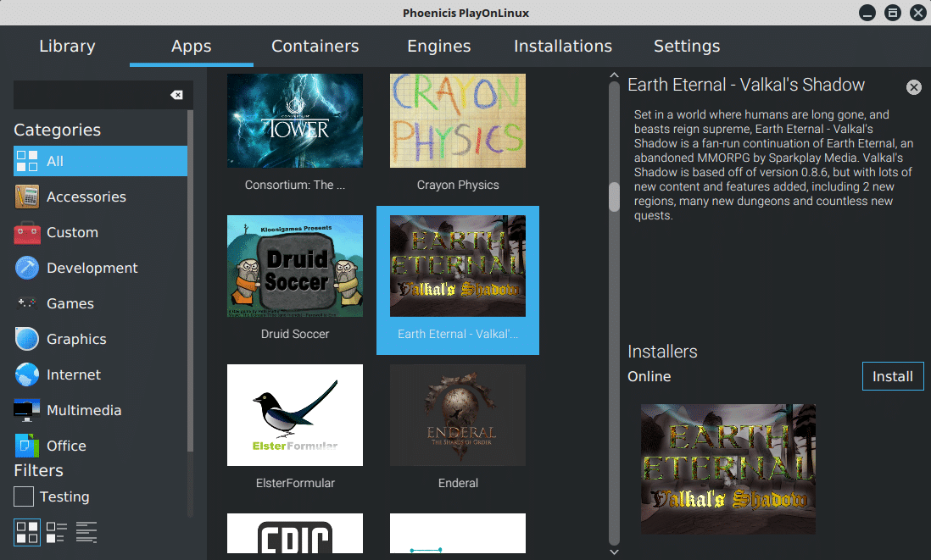The height and width of the screenshot is (560, 931).
Task: Select the Crayon Physics app thumbnail
Action: [x=458, y=120]
